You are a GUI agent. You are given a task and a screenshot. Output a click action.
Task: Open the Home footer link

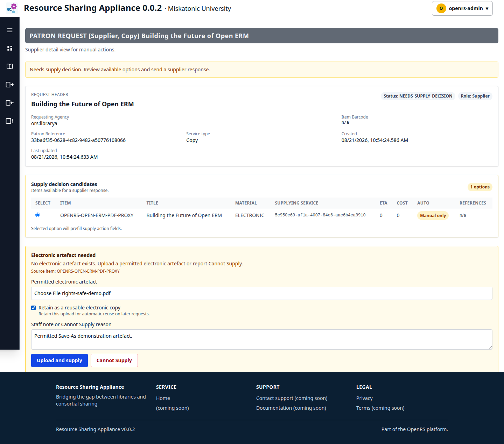click(163, 398)
